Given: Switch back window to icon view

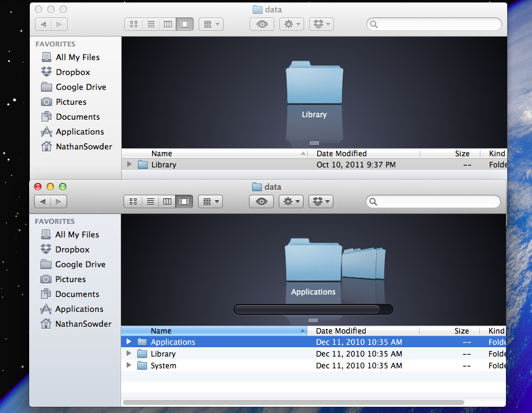Looking at the screenshot, I should pyautogui.click(x=133, y=24).
